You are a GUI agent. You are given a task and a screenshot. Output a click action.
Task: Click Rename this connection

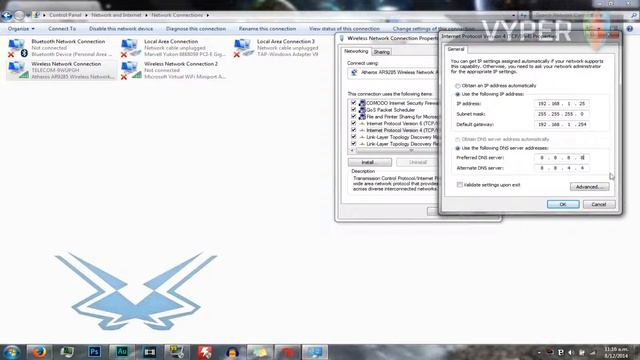(x=267, y=29)
